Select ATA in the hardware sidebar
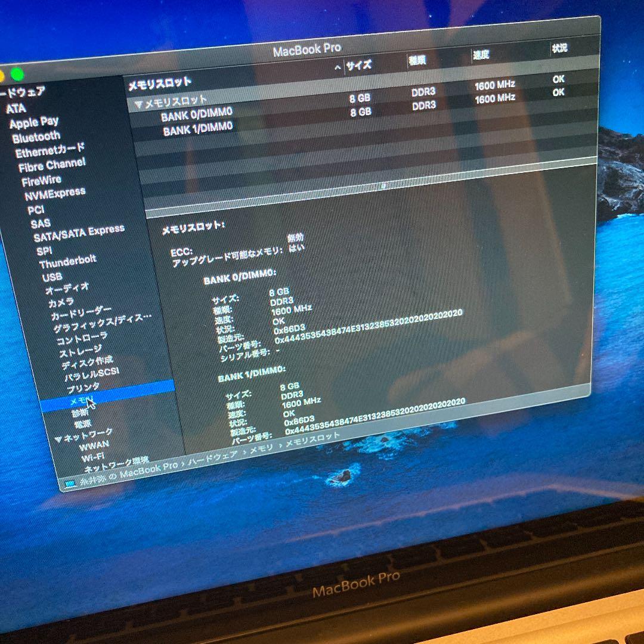The height and width of the screenshot is (644, 644). coord(16,109)
